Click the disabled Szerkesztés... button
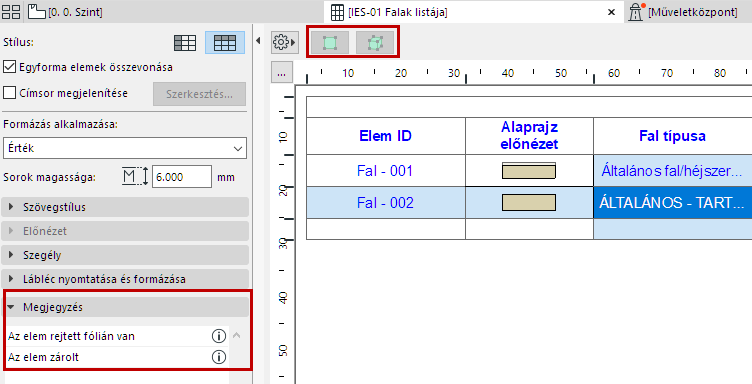 click(x=200, y=94)
